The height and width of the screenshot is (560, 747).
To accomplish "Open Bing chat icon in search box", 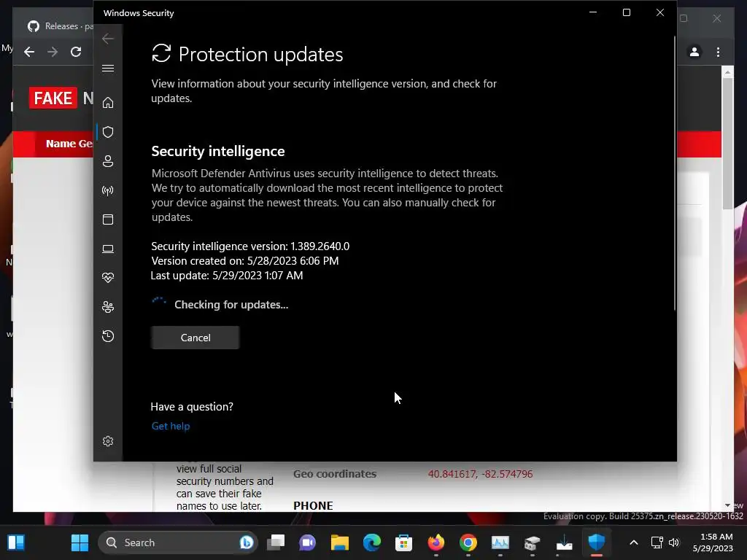I will click(x=247, y=542).
